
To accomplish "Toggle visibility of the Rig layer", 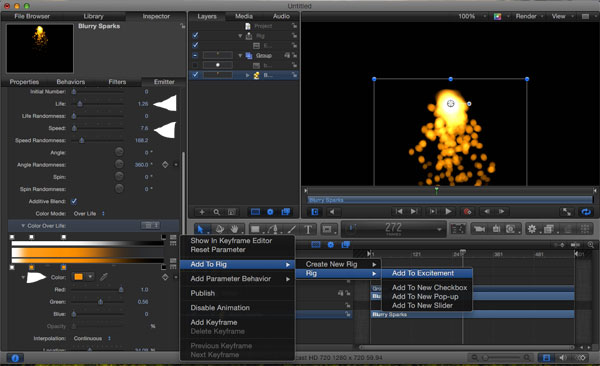I will [x=195, y=35].
